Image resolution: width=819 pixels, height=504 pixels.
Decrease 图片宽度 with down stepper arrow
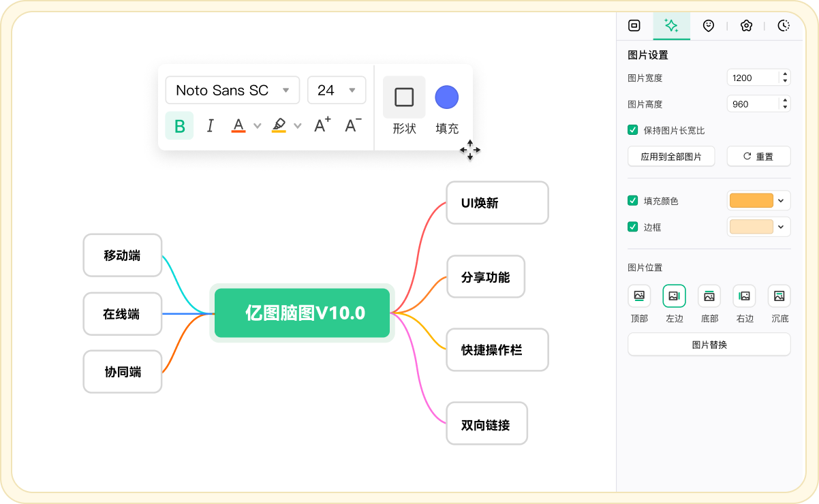(x=785, y=82)
